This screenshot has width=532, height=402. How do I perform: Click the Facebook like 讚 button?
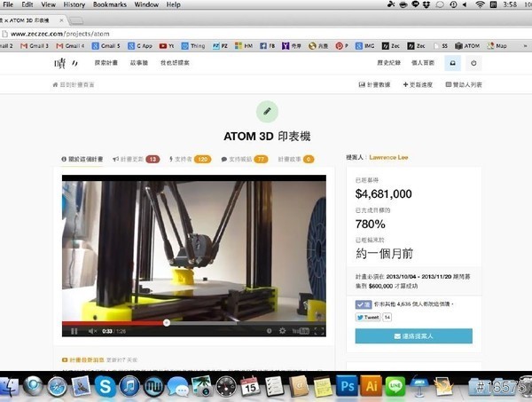[x=364, y=304]
